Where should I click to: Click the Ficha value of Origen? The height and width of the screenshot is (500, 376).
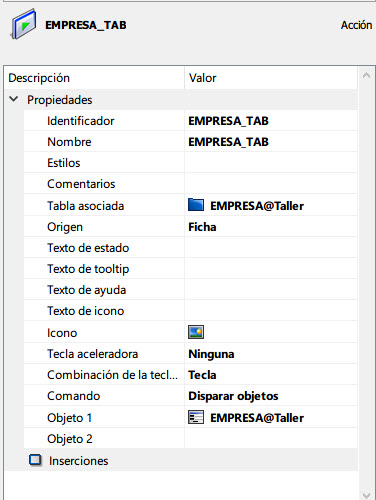[202, 227]
